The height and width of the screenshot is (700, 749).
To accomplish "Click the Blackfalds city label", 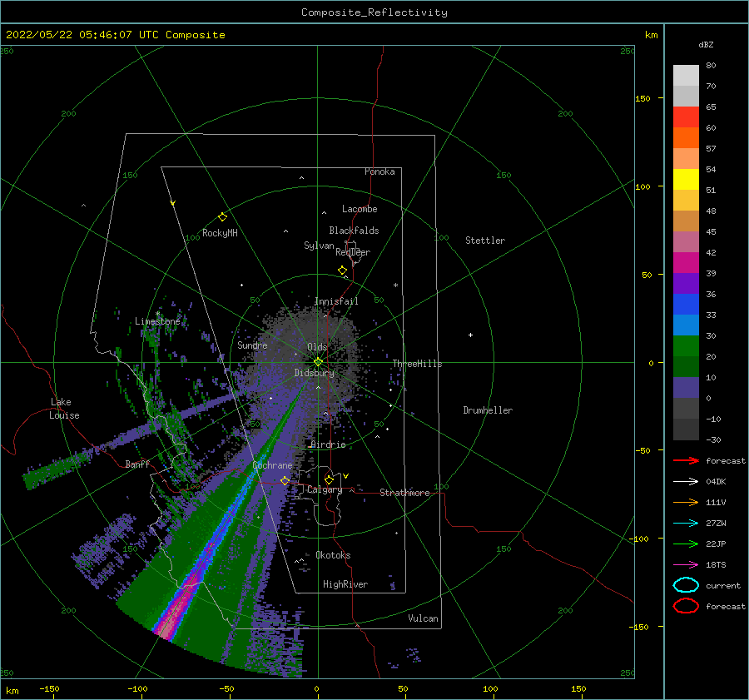I will coord(354,231).
